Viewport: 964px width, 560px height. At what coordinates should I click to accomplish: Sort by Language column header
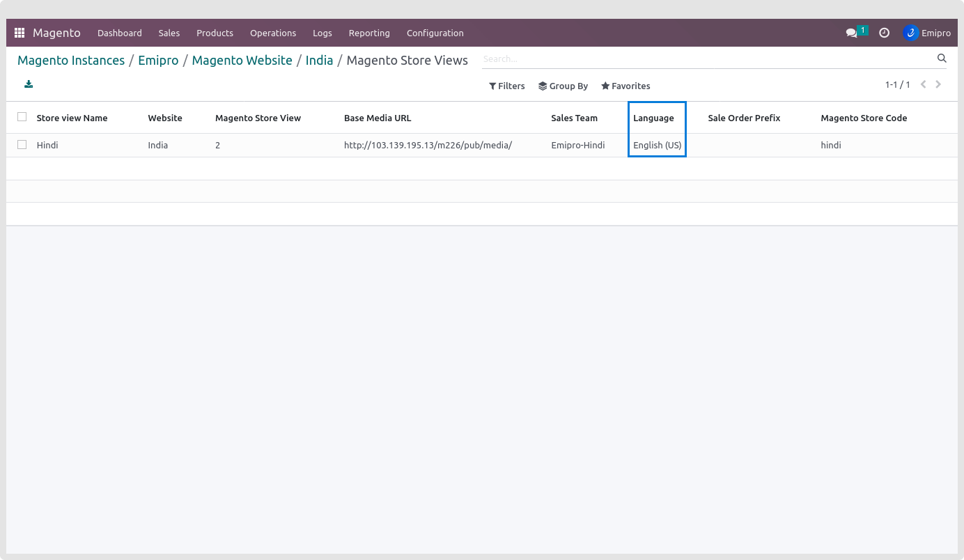click(x=653, y=118)
